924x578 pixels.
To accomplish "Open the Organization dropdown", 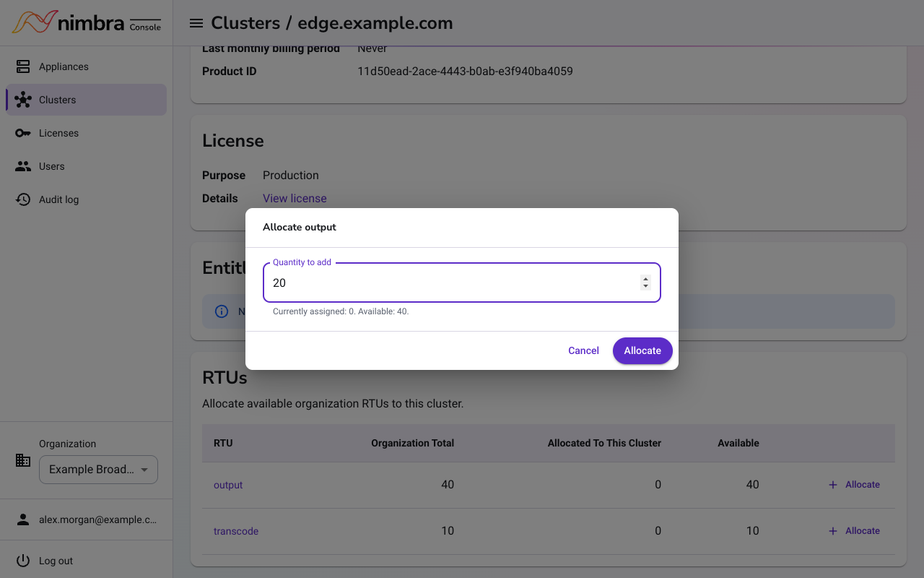I will [x=98, y=470].
